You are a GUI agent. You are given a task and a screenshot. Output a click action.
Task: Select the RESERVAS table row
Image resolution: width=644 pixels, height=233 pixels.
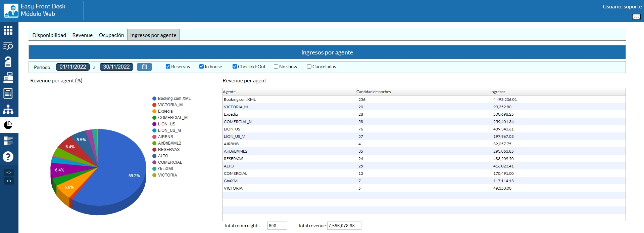(x=424, y=159)
